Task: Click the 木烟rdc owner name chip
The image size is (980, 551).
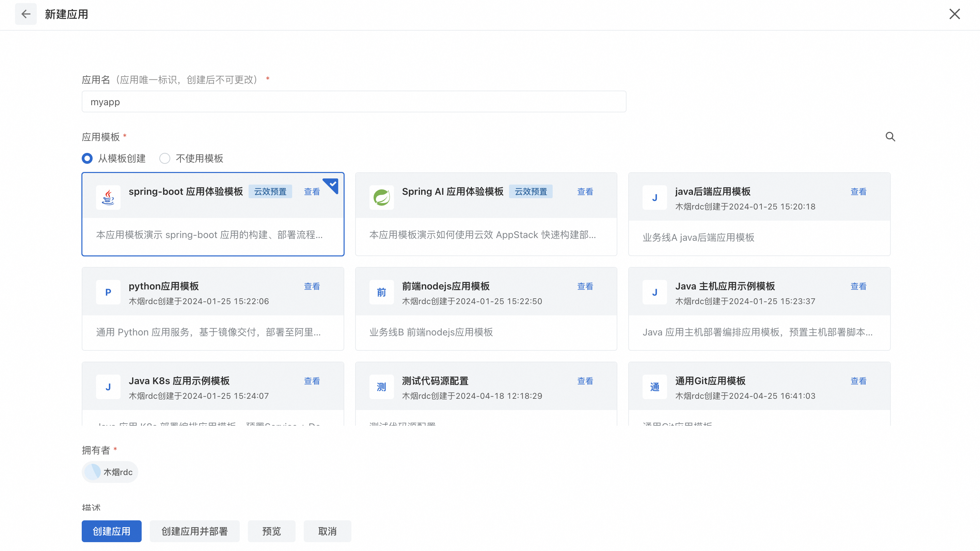Action: coord(110,472)
